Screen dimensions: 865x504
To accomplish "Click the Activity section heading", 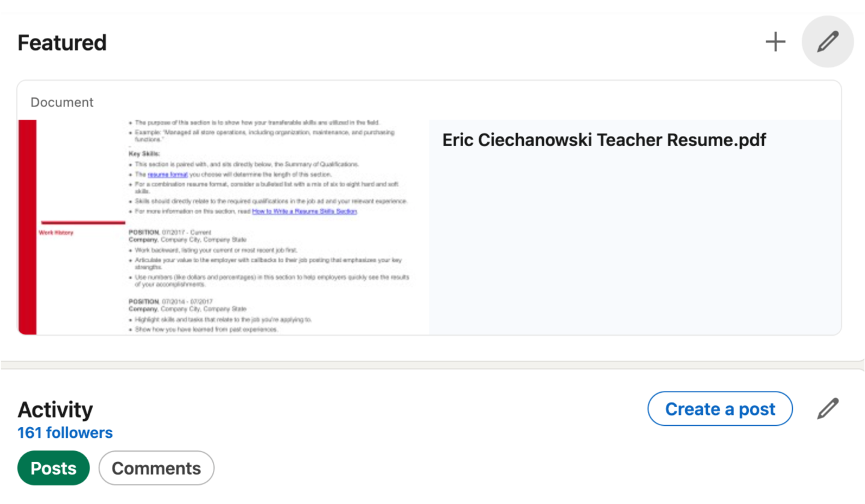I will coord(55,410).
